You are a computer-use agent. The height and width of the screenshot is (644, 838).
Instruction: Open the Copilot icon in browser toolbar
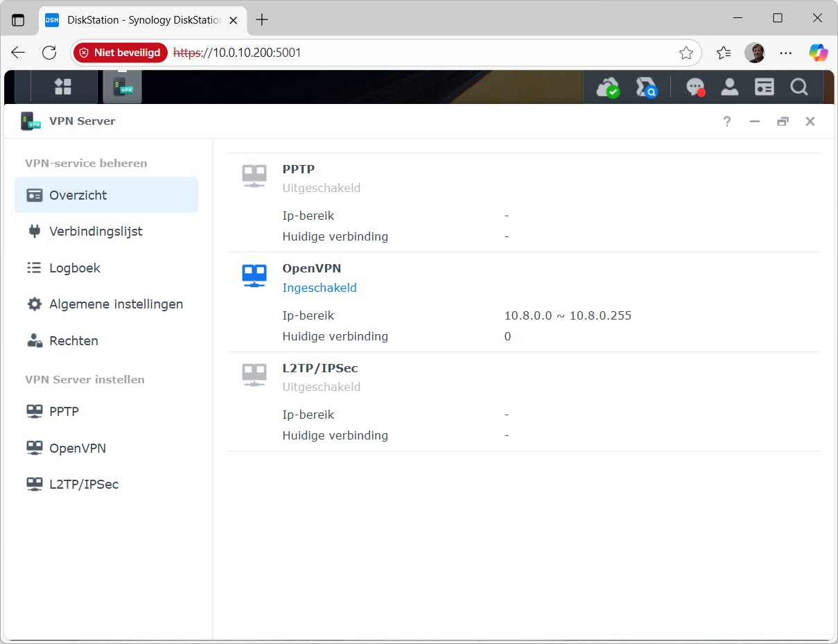819,53
